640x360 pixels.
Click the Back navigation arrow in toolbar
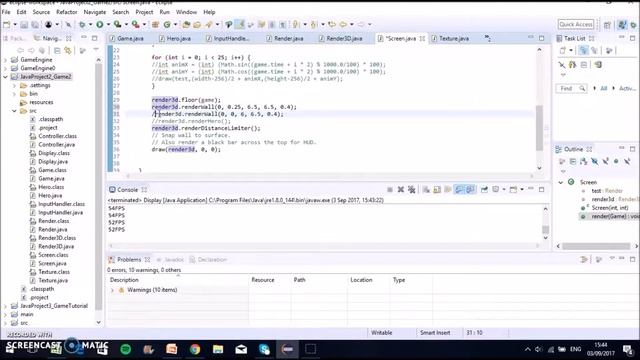coord(343,25)
